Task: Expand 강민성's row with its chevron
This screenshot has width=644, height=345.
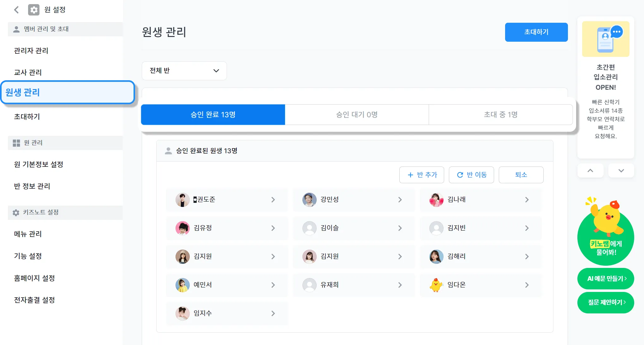Action: [x=400, y=200]
